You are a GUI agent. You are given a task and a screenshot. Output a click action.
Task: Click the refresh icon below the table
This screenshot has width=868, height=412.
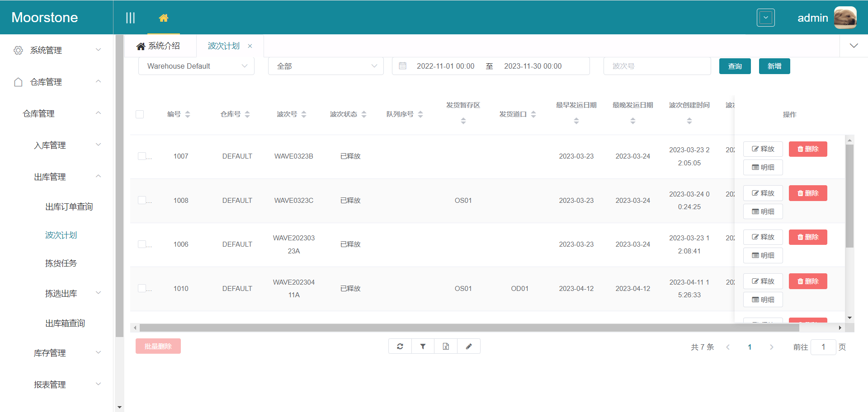coord(400,346)
